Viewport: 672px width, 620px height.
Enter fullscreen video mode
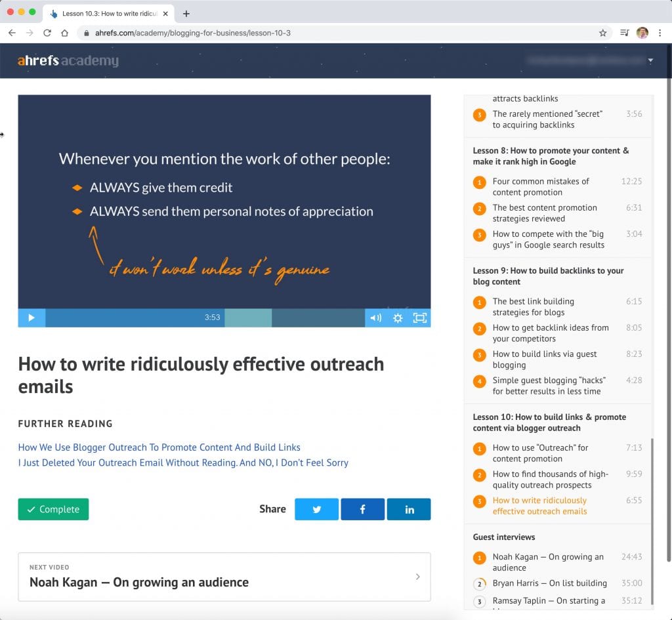420,318
